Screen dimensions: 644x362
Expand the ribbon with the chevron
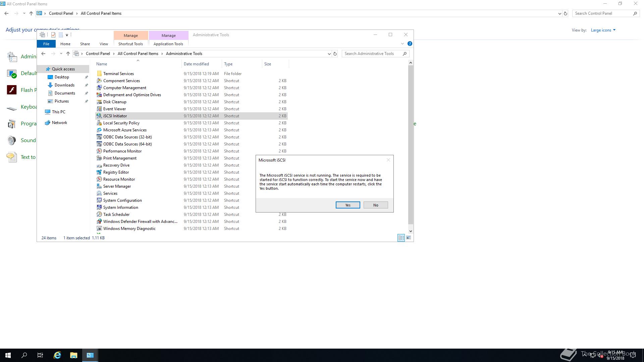coord(402,44)
